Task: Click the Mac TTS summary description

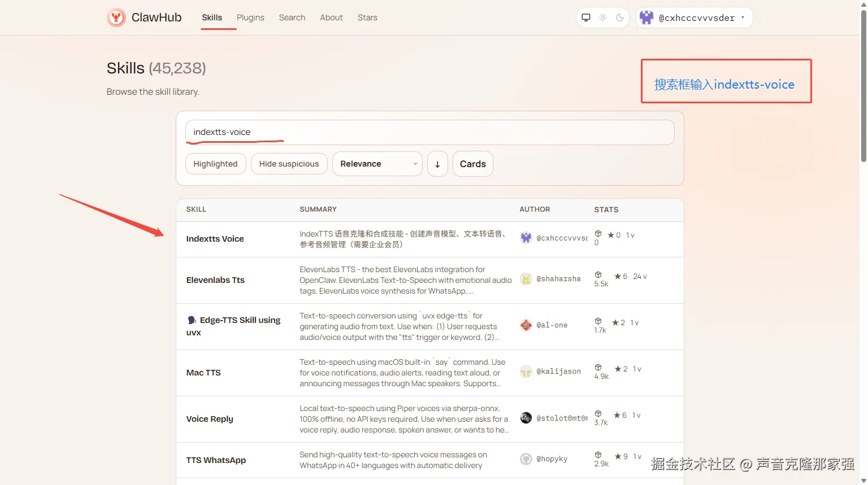Action: (x=402, y=373)
